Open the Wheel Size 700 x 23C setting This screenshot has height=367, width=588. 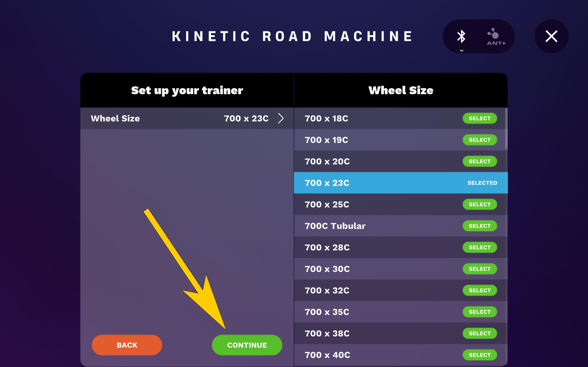pyautogui.click(x=187, y=118)
